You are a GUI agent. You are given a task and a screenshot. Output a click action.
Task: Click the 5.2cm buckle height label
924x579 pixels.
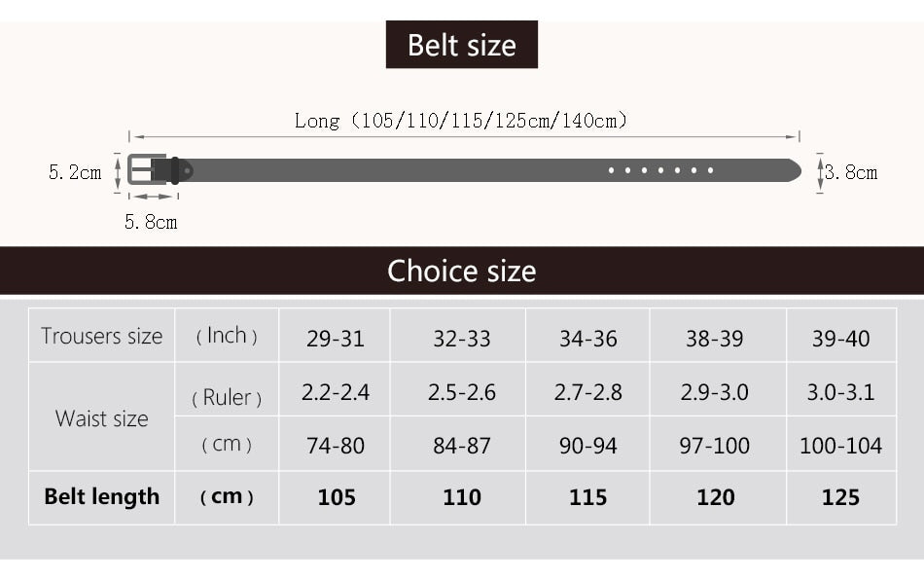click(x=75, y=172)
